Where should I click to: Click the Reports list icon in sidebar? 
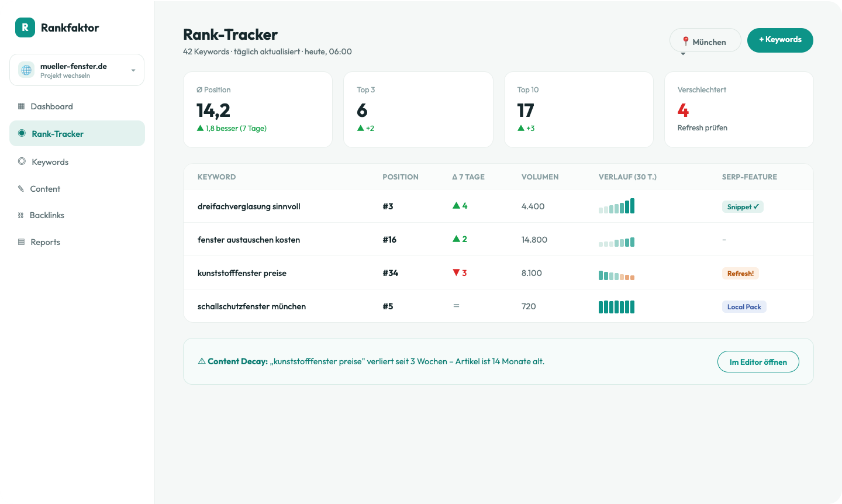(x=22, y=242)
